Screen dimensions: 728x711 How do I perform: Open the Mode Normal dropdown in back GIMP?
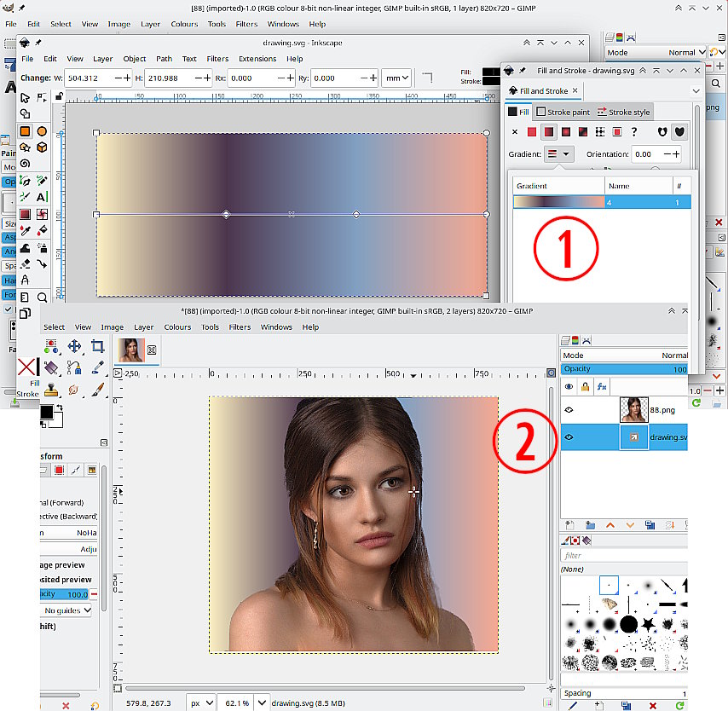pyautogui.click(x=656, y=53)
